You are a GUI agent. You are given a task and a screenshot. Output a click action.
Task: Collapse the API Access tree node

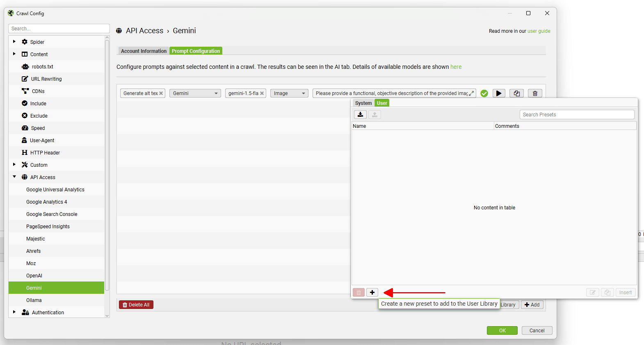[14, 177]
